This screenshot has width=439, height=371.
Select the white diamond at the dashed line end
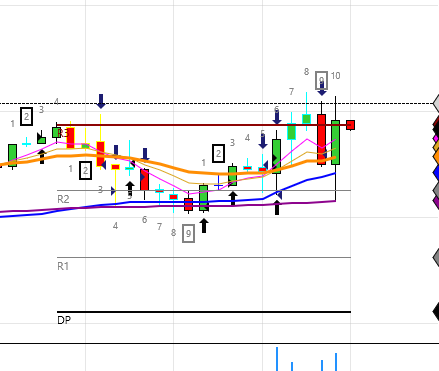point(436,103)
